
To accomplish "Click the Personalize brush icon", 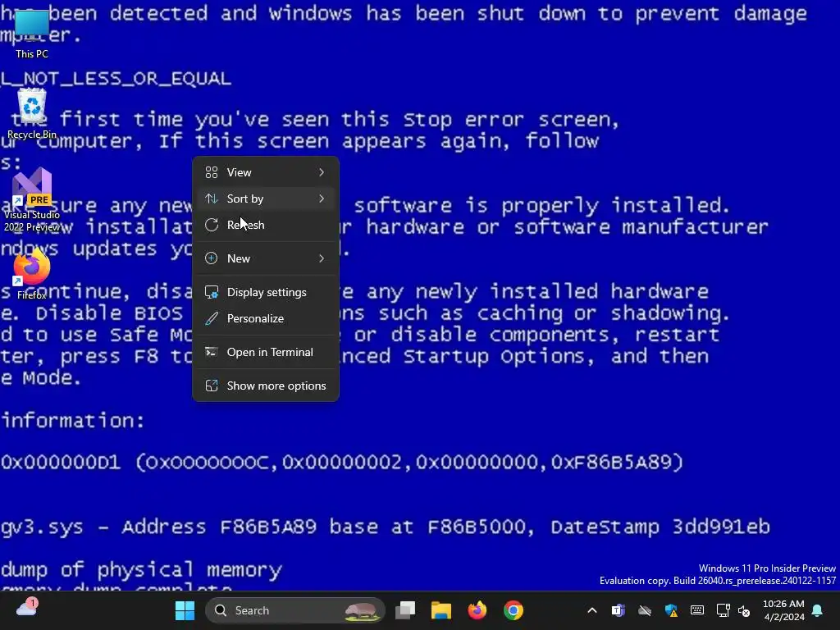I will [212, 318].
